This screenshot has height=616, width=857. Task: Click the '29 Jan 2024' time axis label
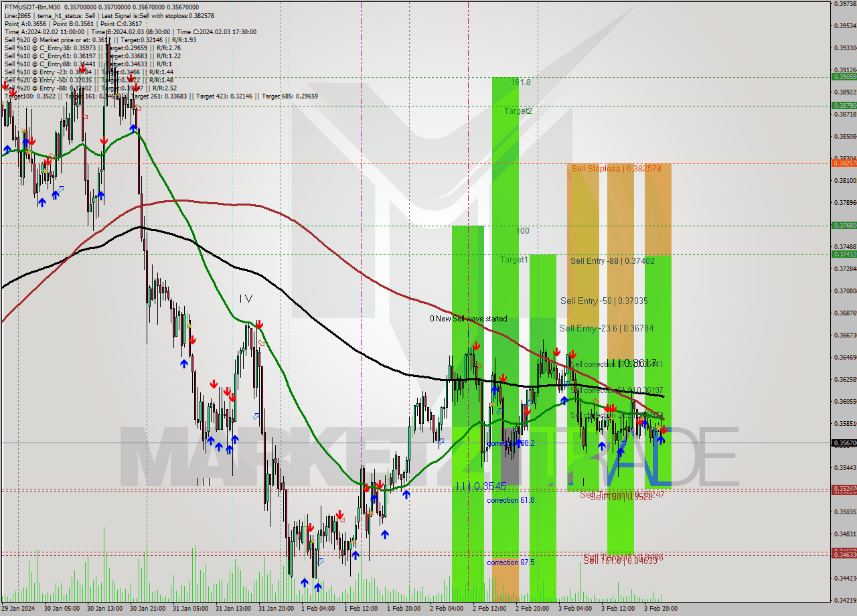tap(18, 609)
